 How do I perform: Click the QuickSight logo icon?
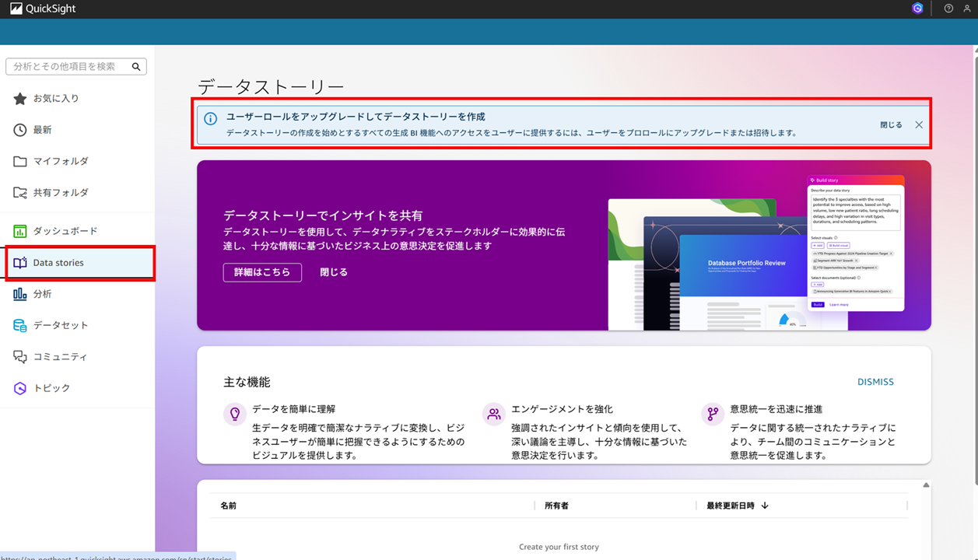(16, 9)
